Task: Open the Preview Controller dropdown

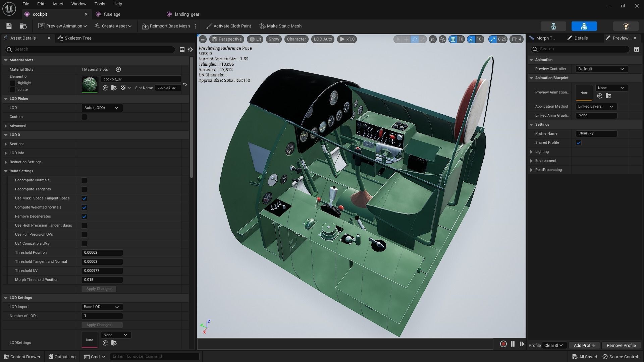Action: (x=601, y=69)
